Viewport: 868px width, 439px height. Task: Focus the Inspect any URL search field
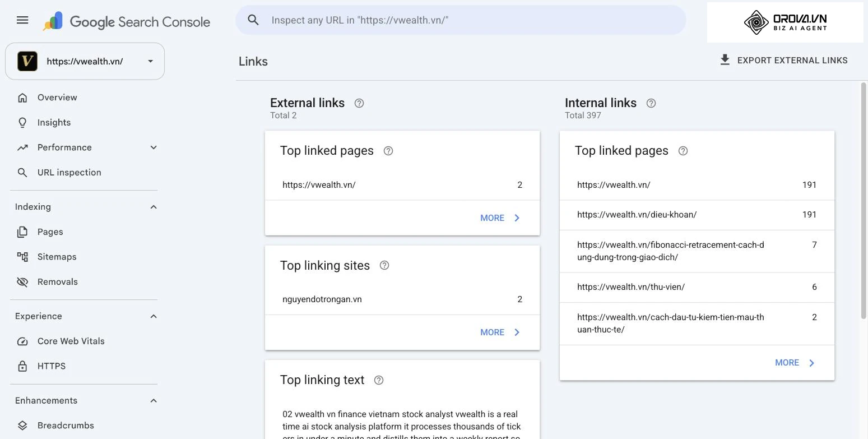point(461,20)
